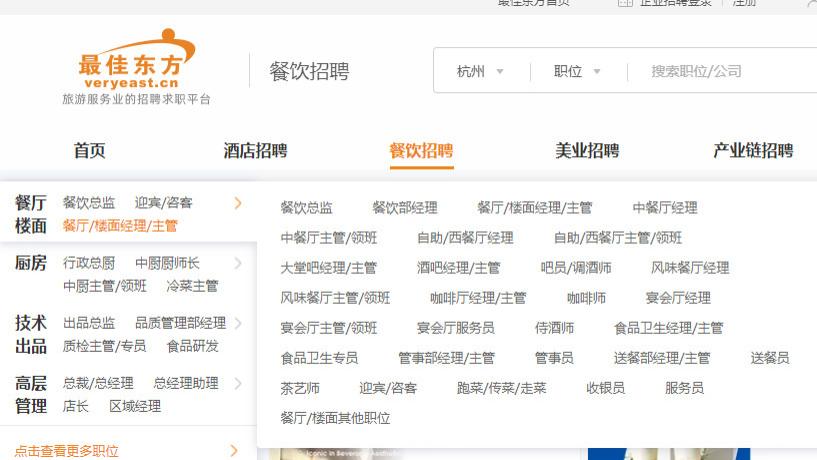Viewport: 817px width, 460px height.
Task: Click 总裁/总经理 link
Action: [98, 383]
